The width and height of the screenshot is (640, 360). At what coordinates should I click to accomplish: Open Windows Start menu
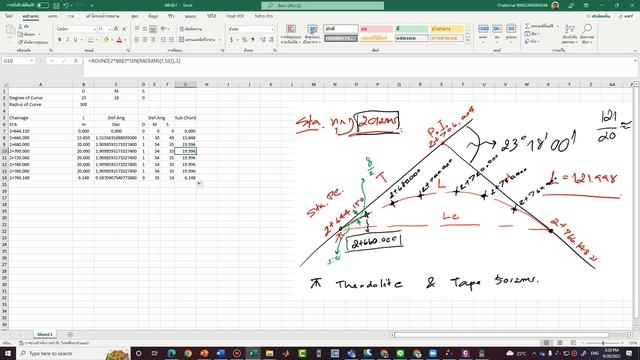(x=8, y=353)
